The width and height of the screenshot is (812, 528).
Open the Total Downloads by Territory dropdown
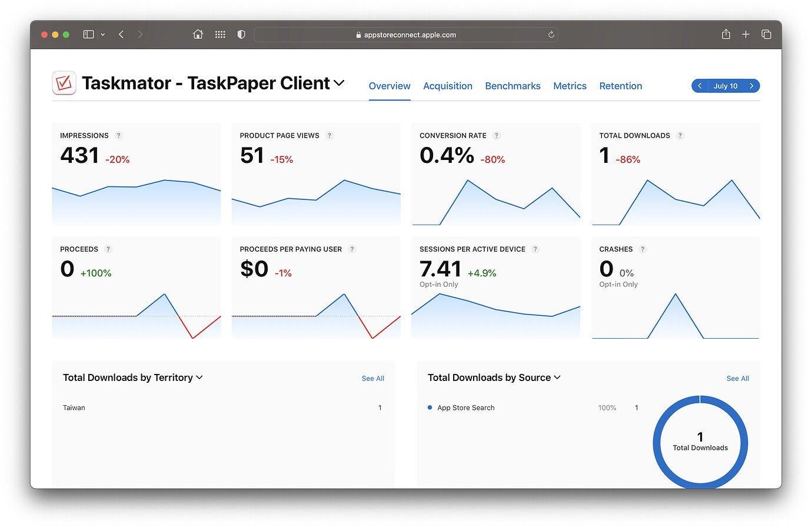coord(199,377)
